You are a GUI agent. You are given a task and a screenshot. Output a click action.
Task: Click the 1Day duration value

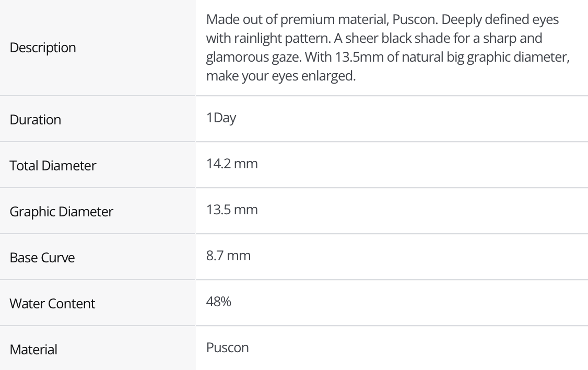[221, 118]
